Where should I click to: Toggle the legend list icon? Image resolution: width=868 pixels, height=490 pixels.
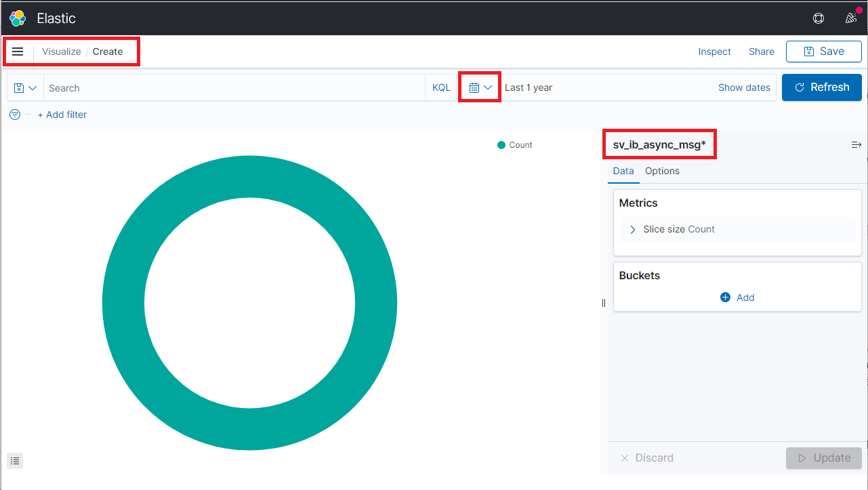(x=16, y=461)
